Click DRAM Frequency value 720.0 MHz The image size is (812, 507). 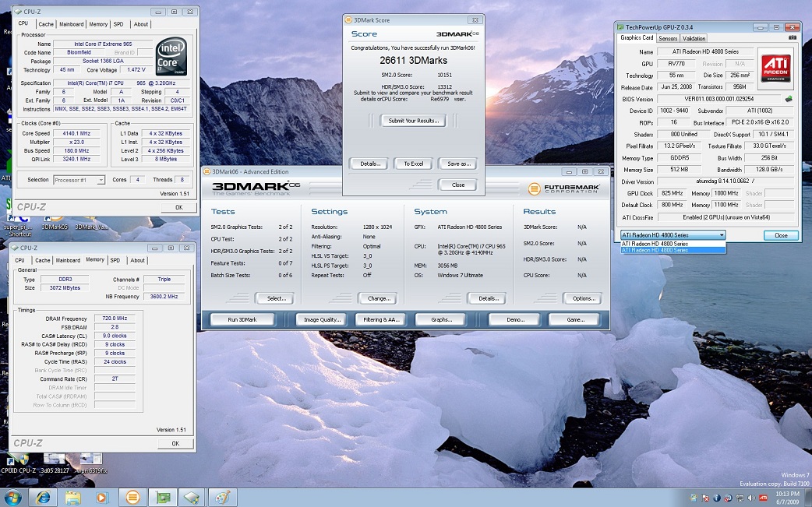[115, 319]
